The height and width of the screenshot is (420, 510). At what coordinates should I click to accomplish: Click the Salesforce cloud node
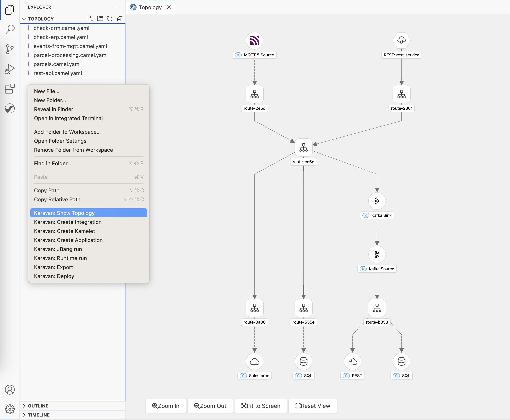tap(254, 361)
